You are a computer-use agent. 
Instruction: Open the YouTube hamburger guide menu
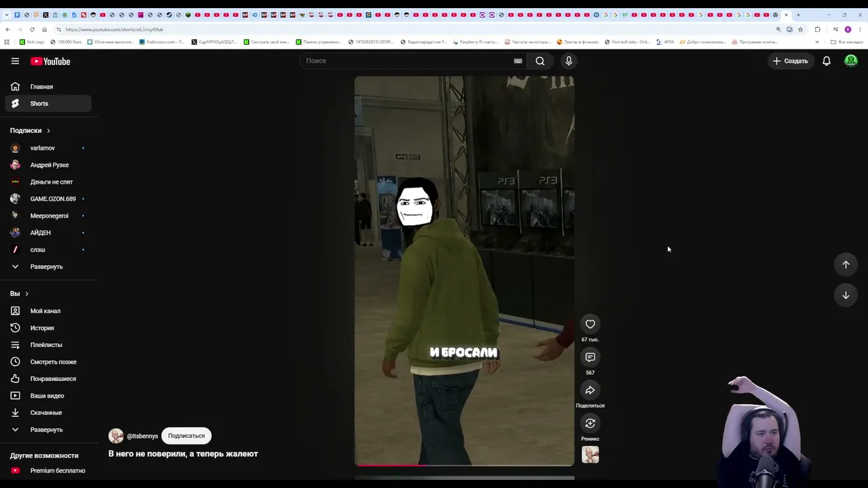[x=15, y=61]
